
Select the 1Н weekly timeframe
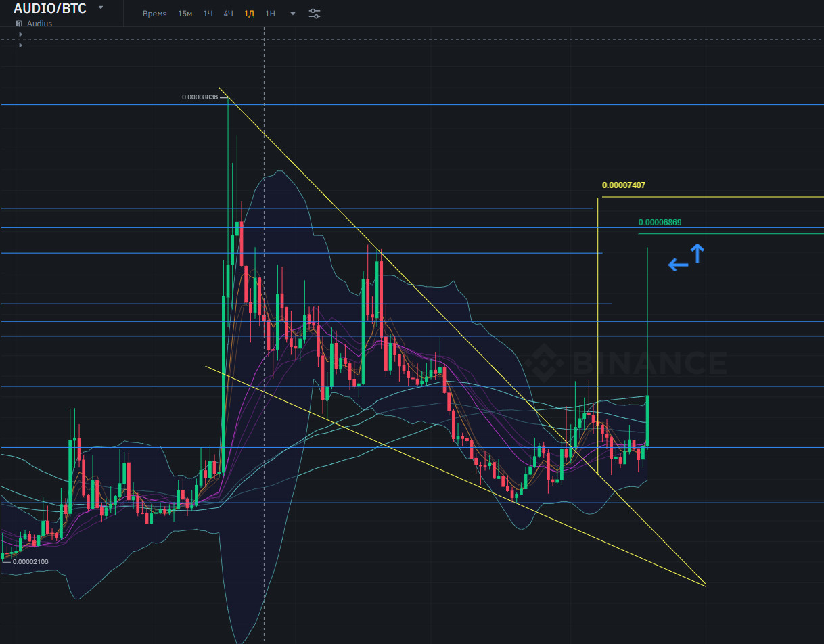[271, 14]
